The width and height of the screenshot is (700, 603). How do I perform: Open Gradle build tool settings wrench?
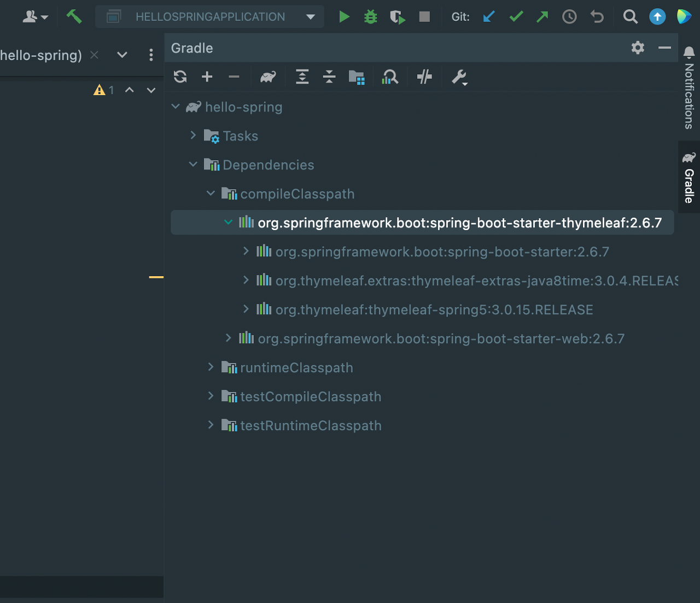point(459,77)
